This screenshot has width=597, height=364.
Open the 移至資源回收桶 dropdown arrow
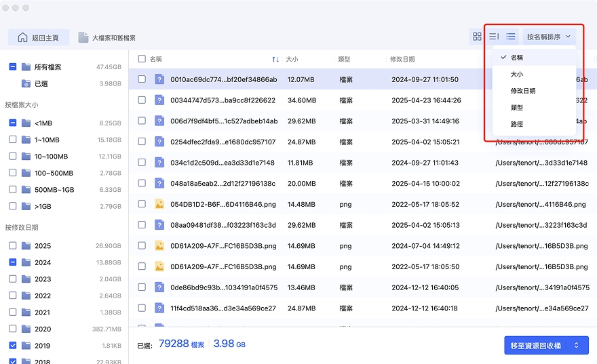click(577, 345)
